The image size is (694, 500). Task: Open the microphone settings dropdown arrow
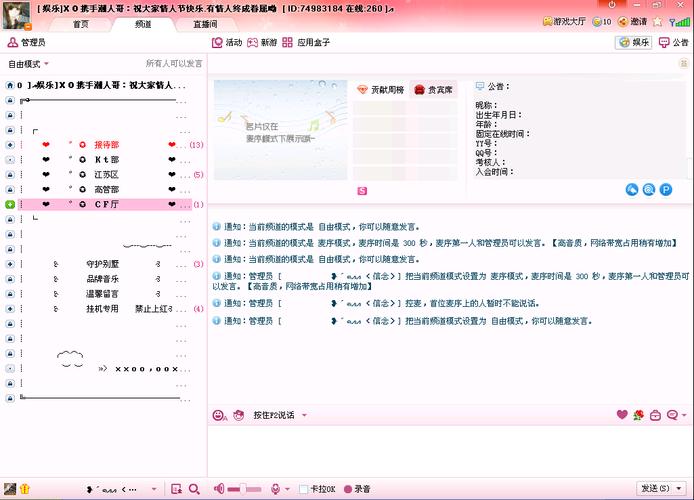point(288,489)
